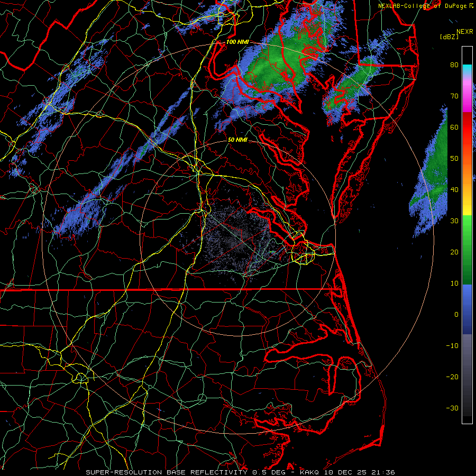
Task: Click the -20 value on dBZ scale
Action: coord(452,377)
